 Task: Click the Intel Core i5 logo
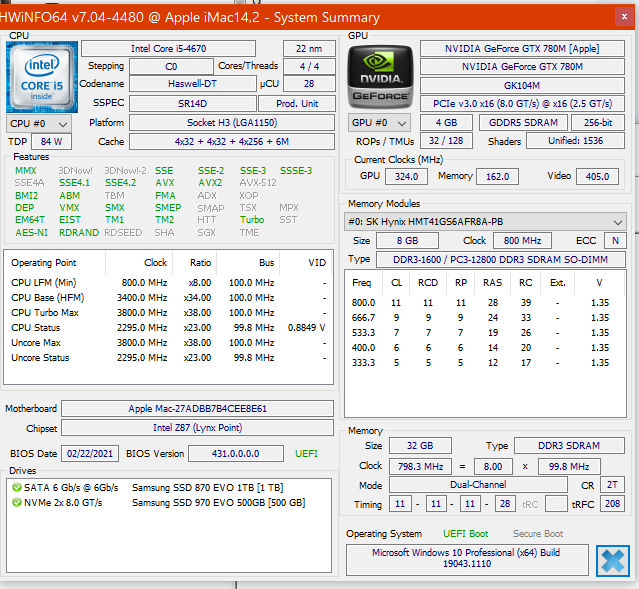pos(42,77)
